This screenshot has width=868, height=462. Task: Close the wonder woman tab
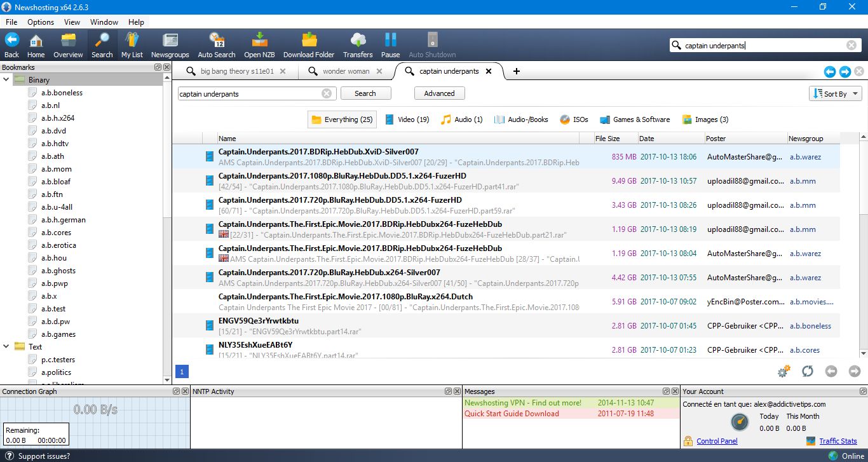click(x=379, y=71)
